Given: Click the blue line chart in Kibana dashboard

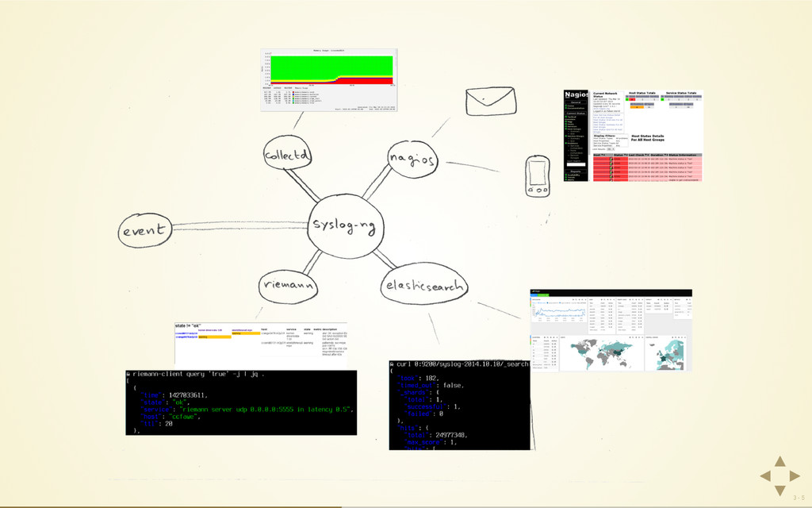Looking at the screenshot, I should [559, 313].
